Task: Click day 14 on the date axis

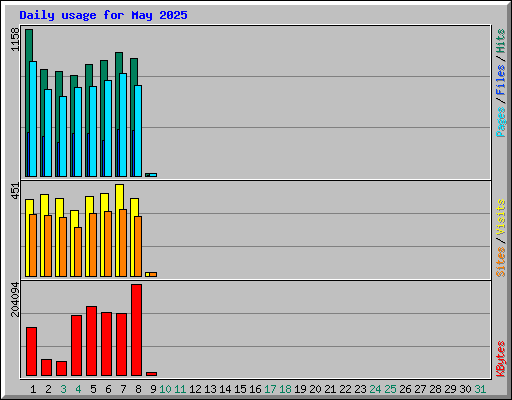Action: (x=225, y=389)
